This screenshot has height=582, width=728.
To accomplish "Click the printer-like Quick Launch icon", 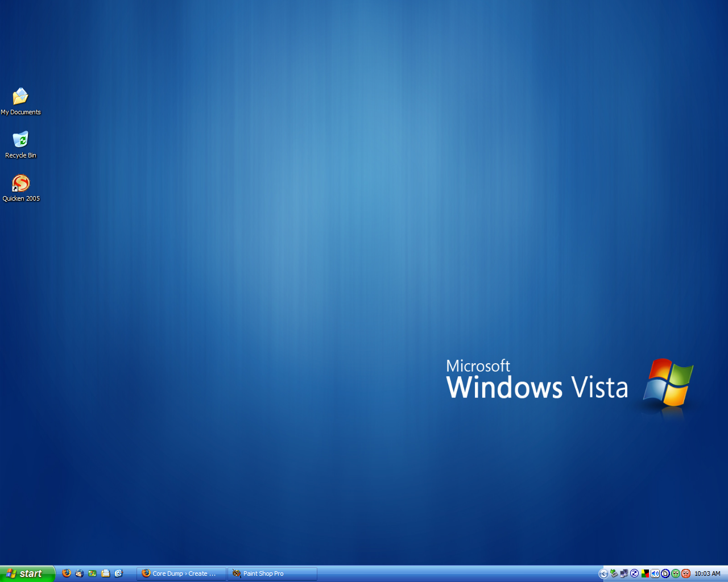I will 105,573.
